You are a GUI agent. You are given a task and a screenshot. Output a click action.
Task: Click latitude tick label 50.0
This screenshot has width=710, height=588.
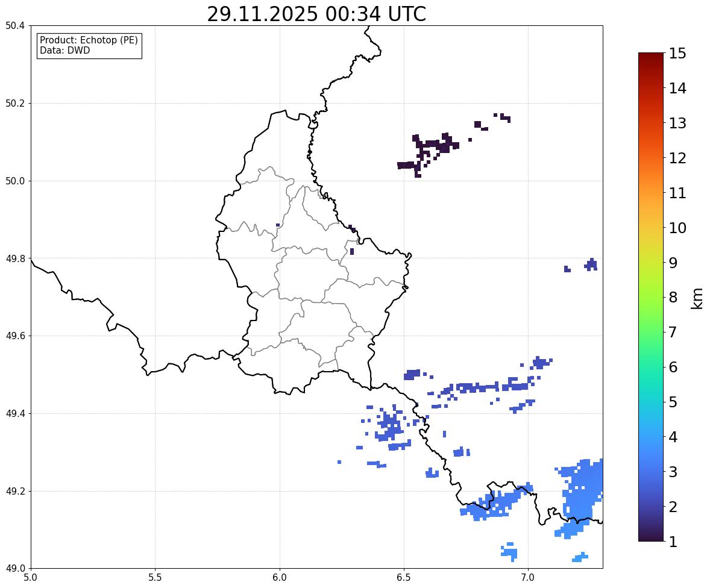(15, 181)
